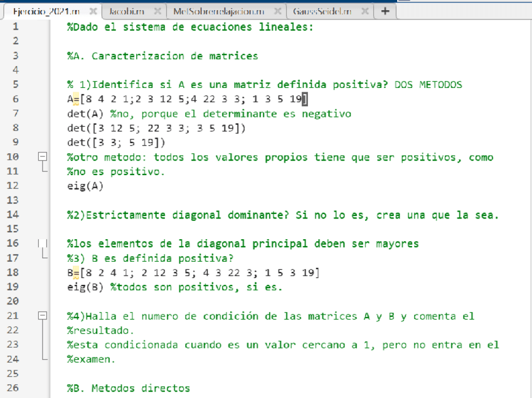Screen dimensions: 532x398
Task: Click the highlighted equals warning on line 6
Action: coord(76,99)
